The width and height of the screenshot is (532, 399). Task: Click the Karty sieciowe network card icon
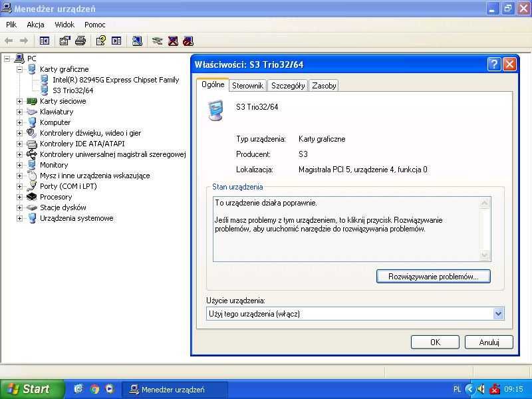tap(31, 101)
